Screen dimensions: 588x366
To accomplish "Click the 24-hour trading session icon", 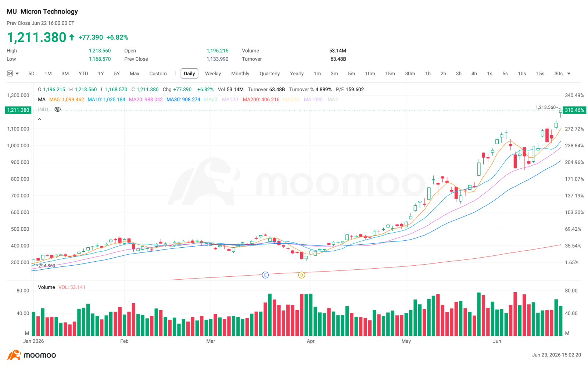I will [10, 73].
